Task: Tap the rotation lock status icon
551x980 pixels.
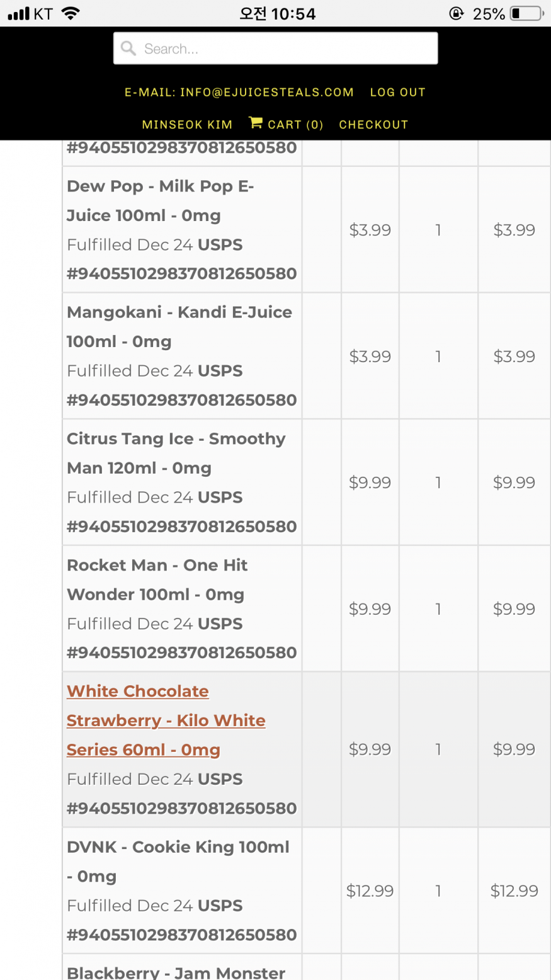Action: (x=457, y=13)
